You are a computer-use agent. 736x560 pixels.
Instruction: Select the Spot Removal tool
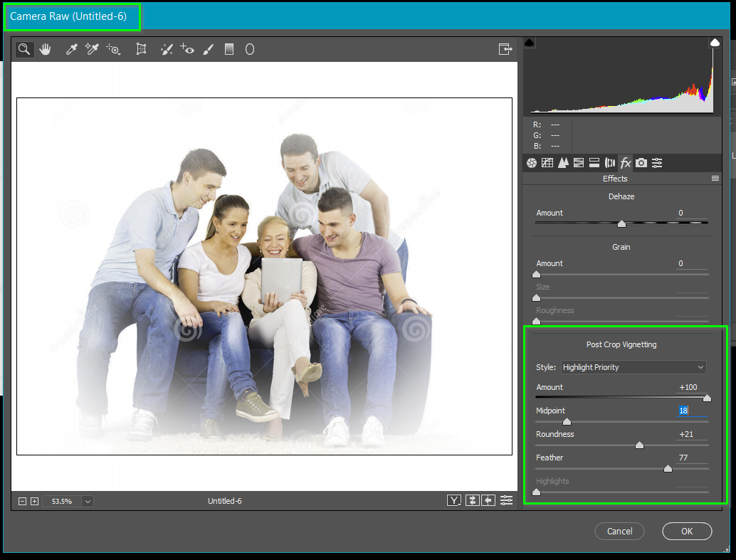(167, 48)
